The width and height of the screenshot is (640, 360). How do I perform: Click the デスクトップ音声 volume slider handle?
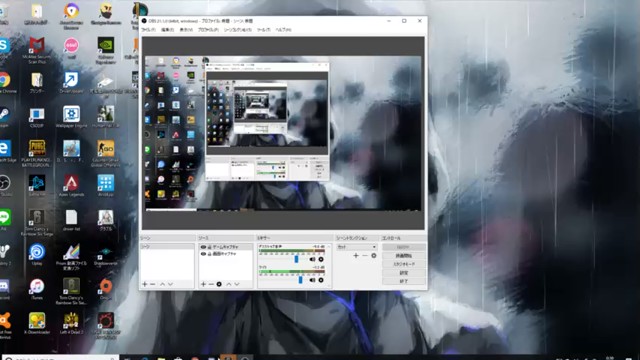[297, 259]
